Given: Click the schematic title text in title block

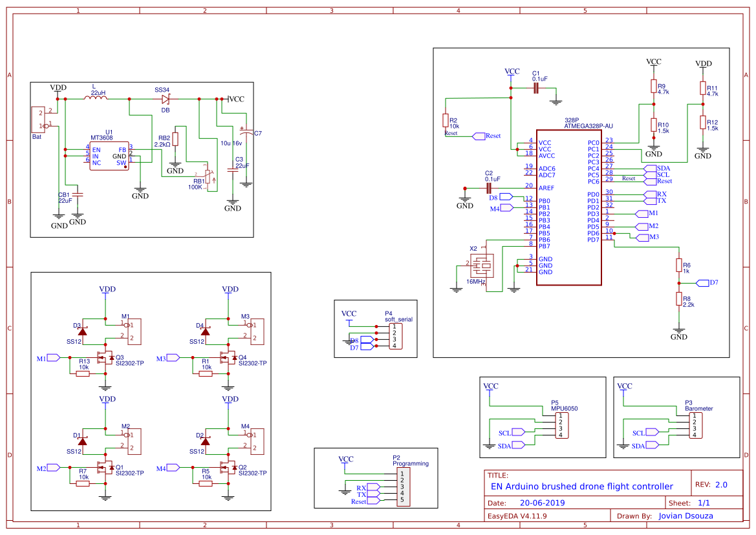Looking at the screenshot, I should tap(581, 487).
